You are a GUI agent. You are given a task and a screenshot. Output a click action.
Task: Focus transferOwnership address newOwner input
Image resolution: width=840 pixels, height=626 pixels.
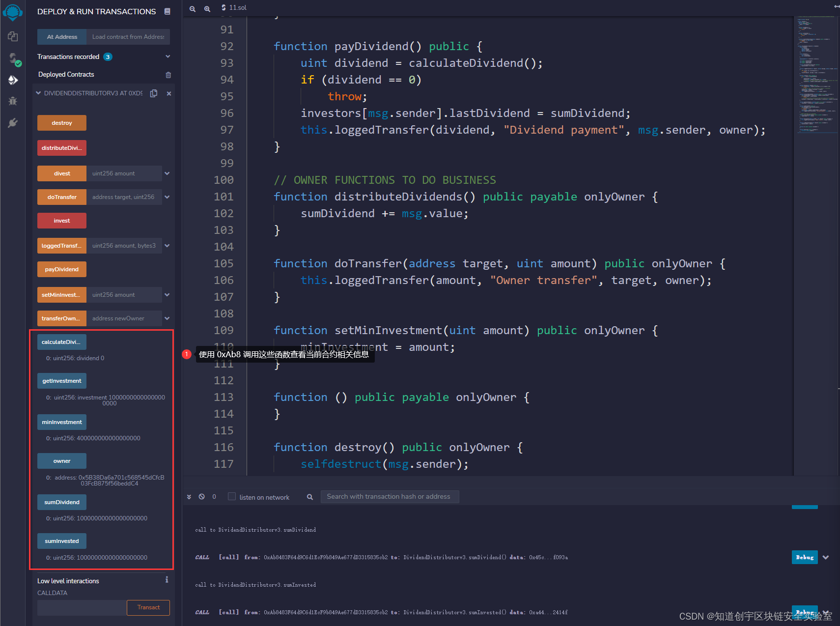(124, 318)
